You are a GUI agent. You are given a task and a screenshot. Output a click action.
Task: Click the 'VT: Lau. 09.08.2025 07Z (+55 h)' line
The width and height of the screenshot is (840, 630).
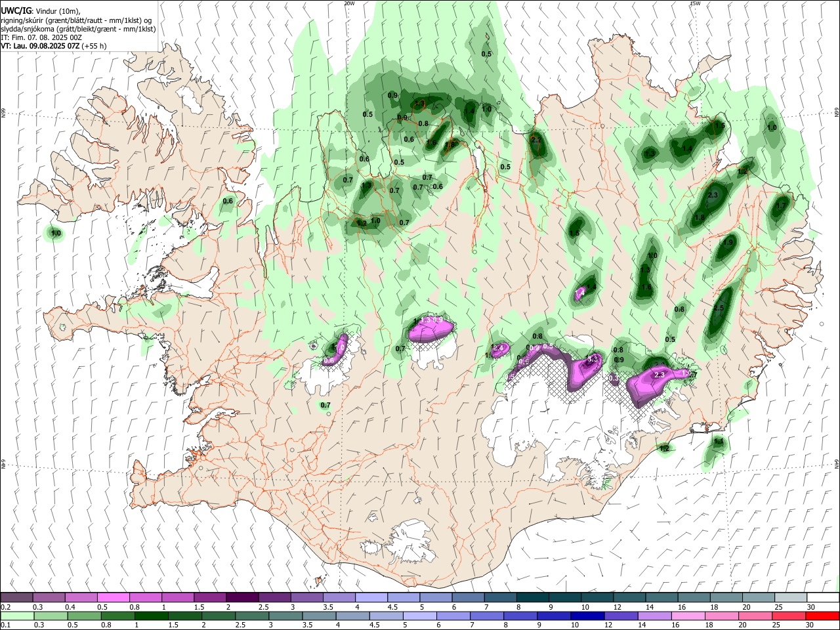(54, 46)
